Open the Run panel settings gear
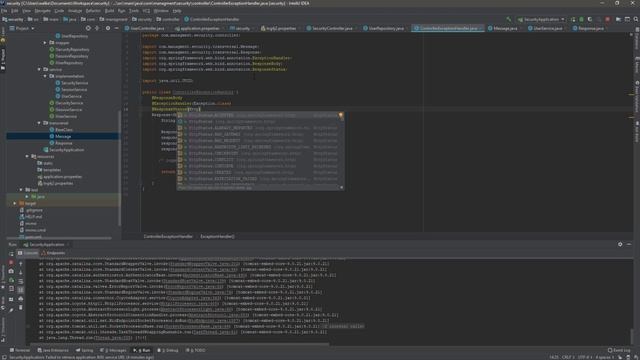Screen dimensions: 640x360 (x=620, y=244)
